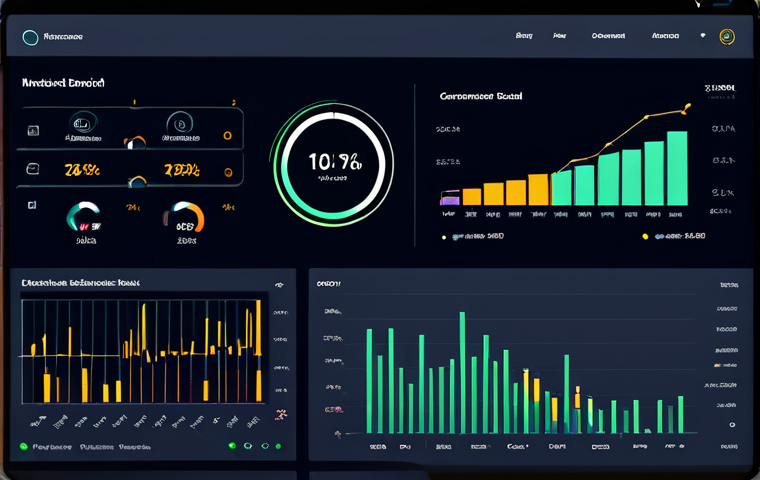Click the orange ring at end of first metric row

227,134
